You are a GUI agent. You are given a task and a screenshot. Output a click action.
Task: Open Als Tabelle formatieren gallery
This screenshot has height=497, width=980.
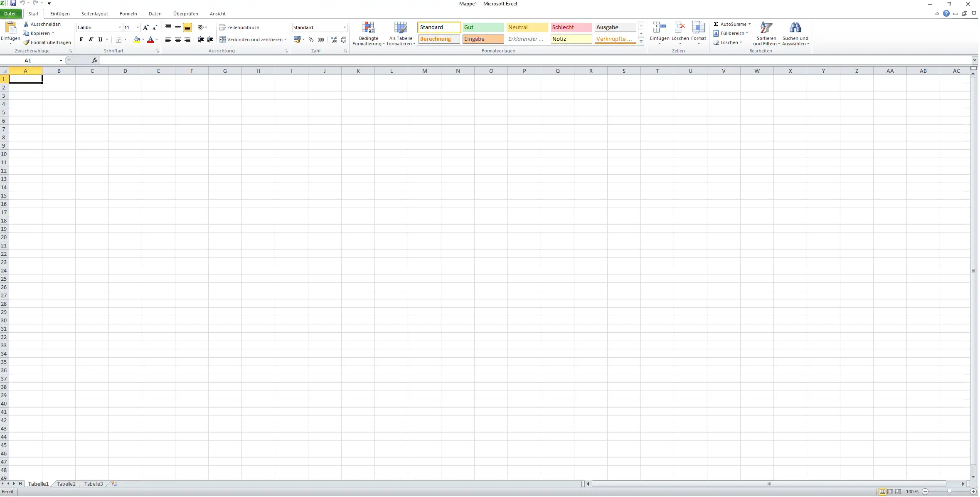(x=401, y=28)
